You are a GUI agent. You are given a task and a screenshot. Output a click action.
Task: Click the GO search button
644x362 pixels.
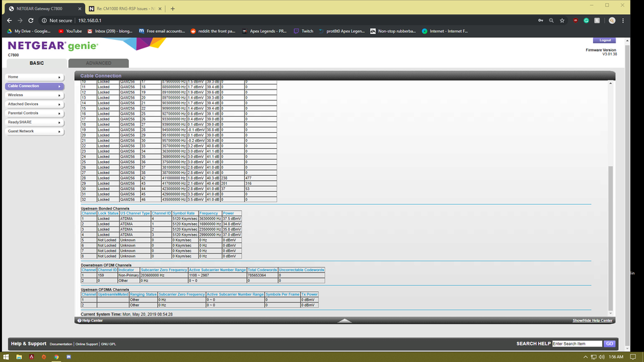(609, 343)
